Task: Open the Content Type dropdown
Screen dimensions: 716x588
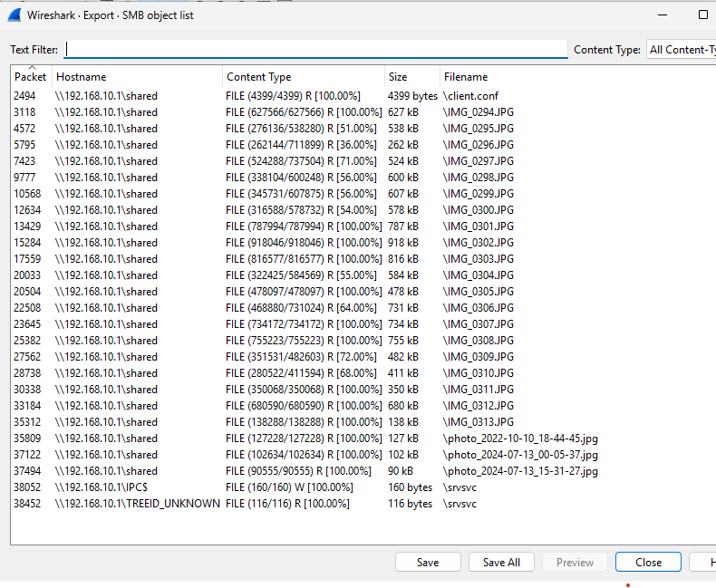Action: [682, 49]
